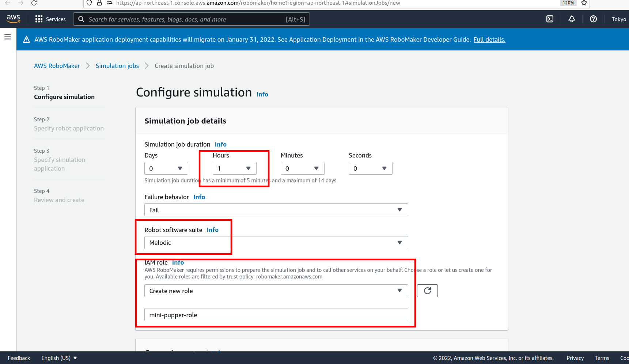Open Info link for IAM role
Image resolution: width=629 pixels, height=364 pixels.
[x=178, y=262]
